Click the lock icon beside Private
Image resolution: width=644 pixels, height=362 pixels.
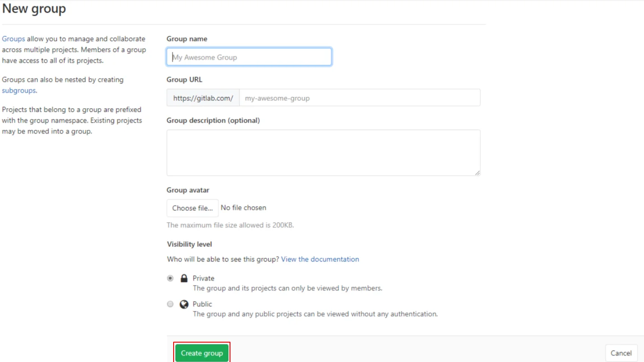tap(184, 278)
